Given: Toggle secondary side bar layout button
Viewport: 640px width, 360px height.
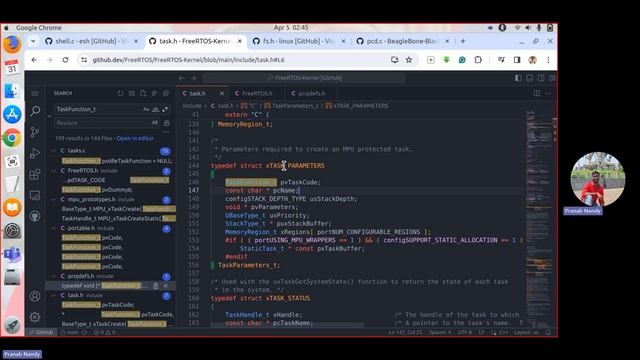Looking at the screenshot, I should [541, 78].
